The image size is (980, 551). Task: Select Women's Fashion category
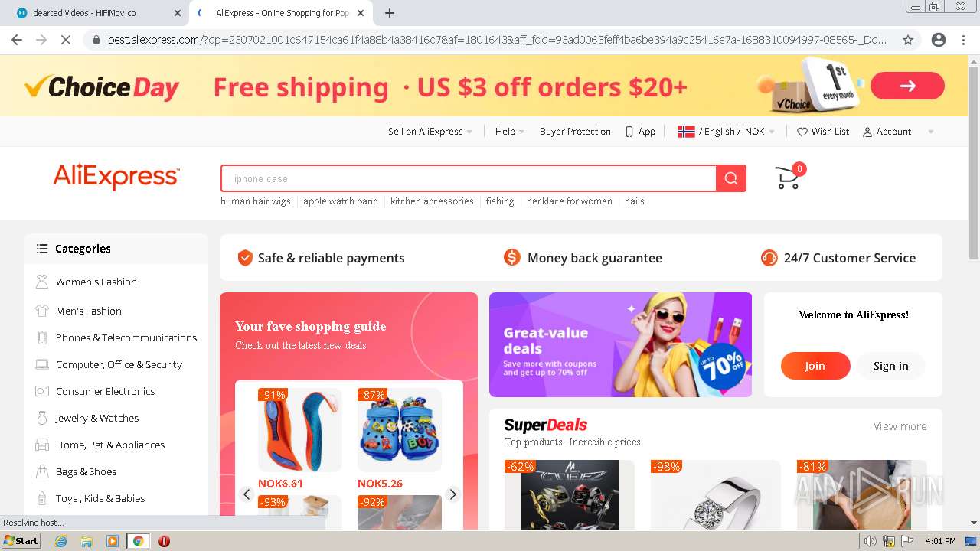tap(96, 282)
